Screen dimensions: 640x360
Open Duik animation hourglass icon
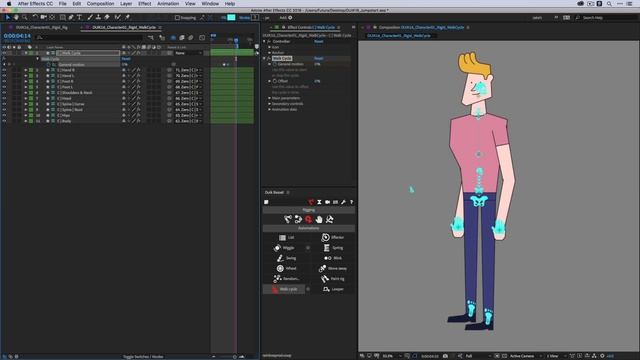pos(319,202)
